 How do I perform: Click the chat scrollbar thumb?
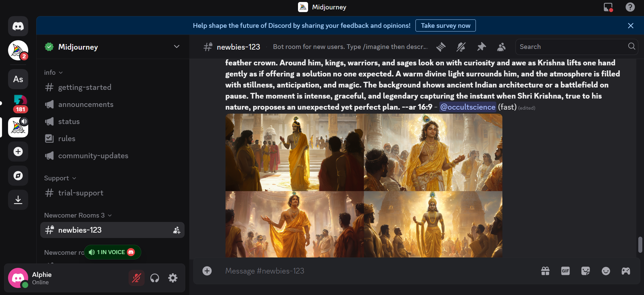pos(640,245)
